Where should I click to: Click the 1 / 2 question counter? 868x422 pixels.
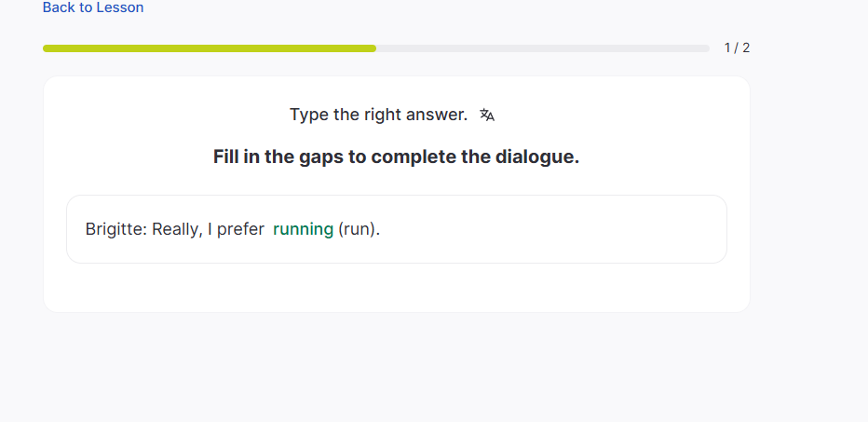coord(737,48)
